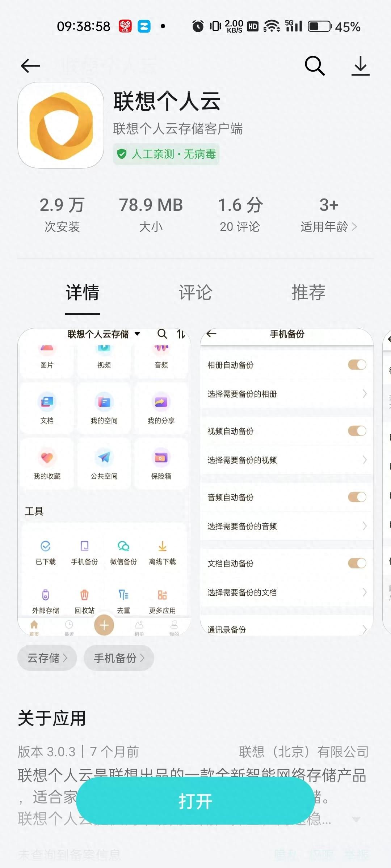
Task: Tap alarm clock icon in status bar
Action: pos(198,26)
